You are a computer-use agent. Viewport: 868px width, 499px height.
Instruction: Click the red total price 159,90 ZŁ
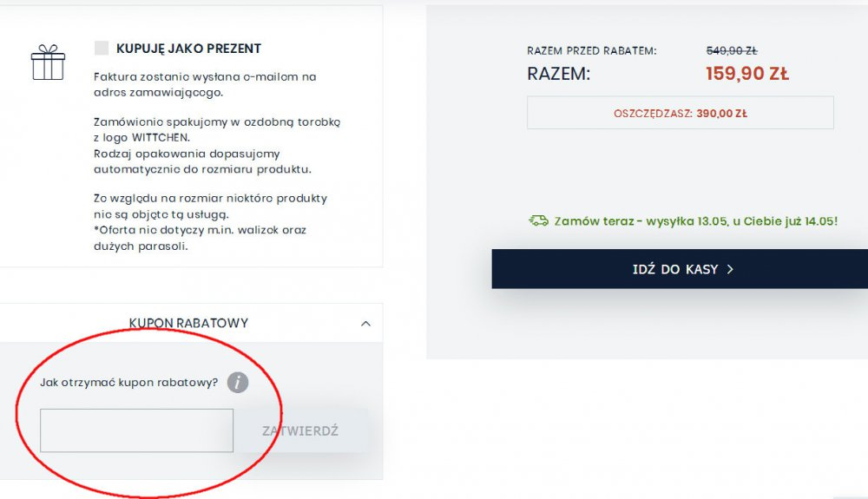(x=746, y=74)
